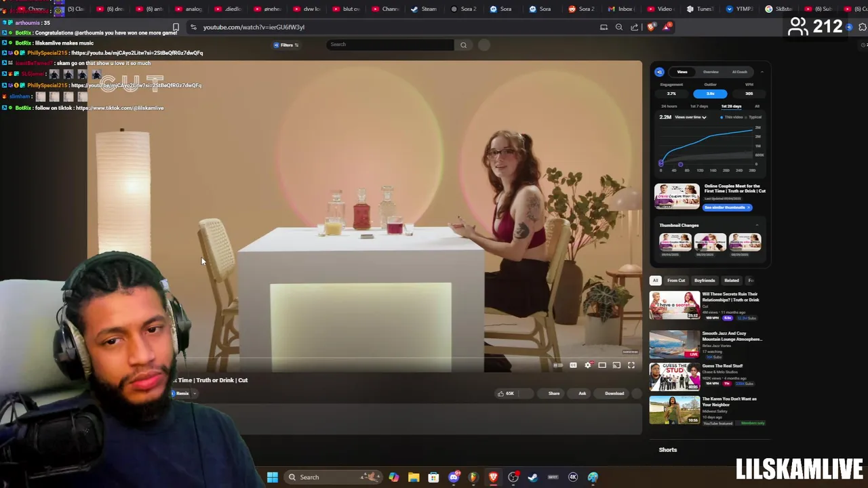Collapse the analytics panel with top chevron

click(x=762, y=72)
